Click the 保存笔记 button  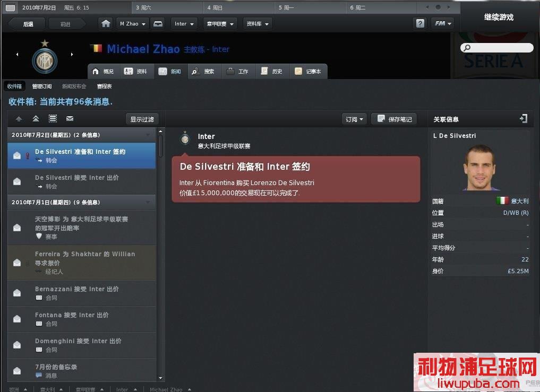coord(394,119)
